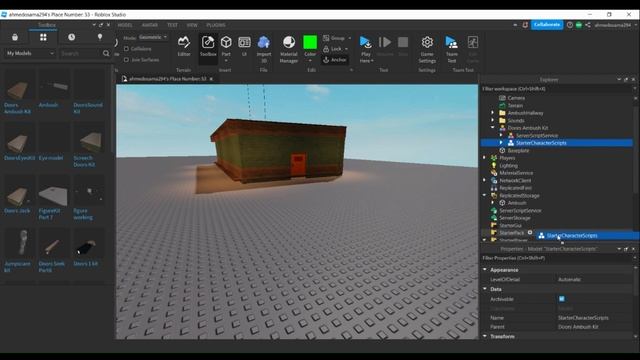The width and height of the screenshot is (640, 360).
Task: Click the Play Here button
Action: pyautogui.click(x=366, y=49)
